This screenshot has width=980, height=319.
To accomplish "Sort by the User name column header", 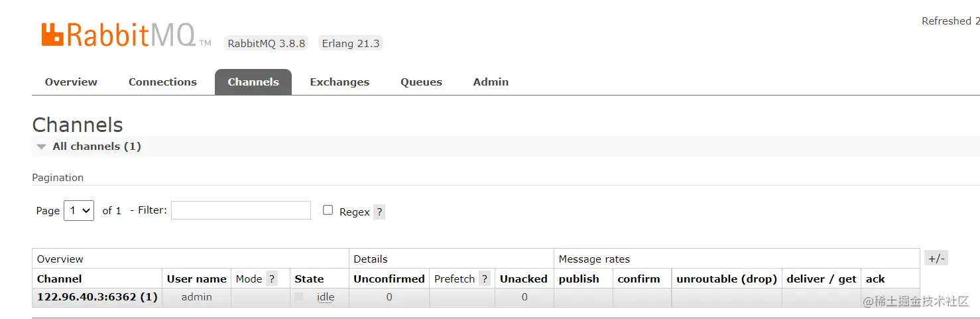I will click(196, 279).
